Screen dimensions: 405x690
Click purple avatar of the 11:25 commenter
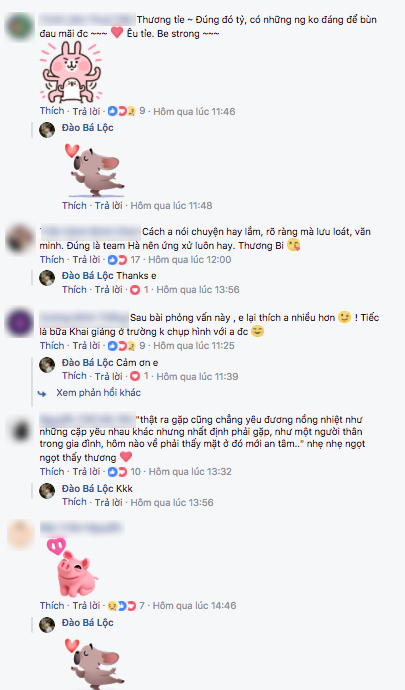20,323
